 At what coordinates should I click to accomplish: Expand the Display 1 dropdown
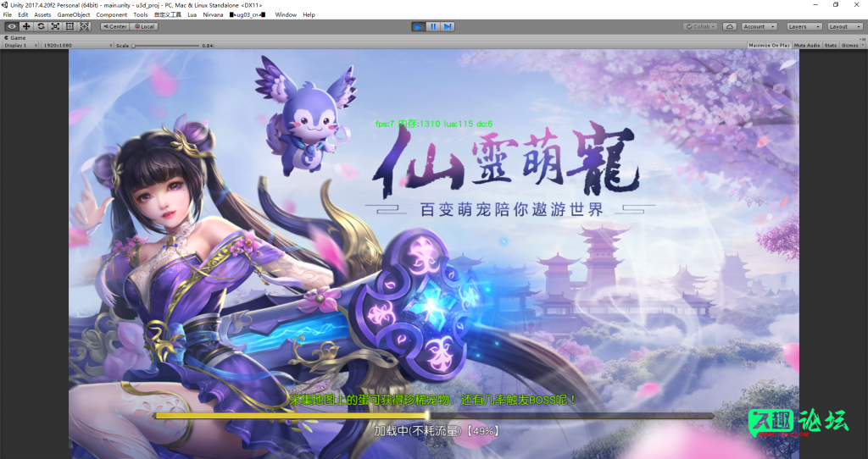pos(19,45)
